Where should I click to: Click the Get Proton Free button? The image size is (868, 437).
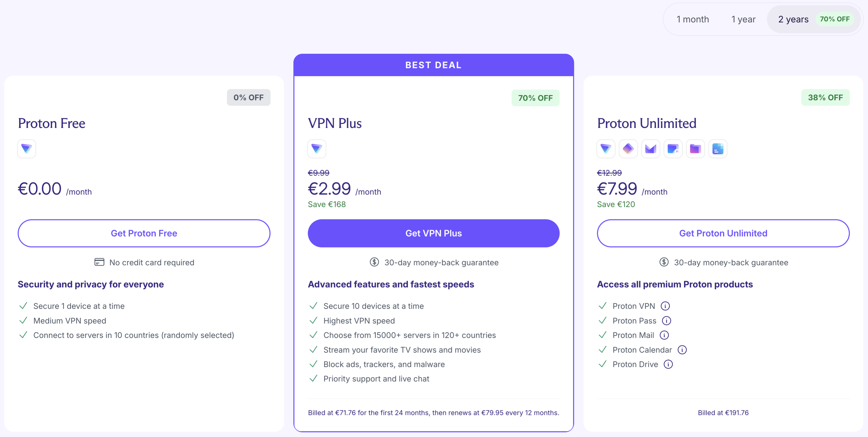pyautogui.click(x=144, y=233)
